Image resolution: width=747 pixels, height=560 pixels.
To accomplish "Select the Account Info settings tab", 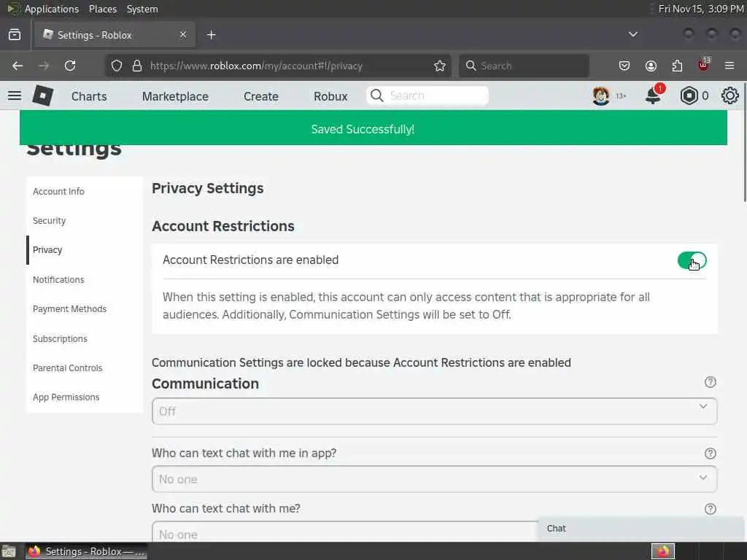I will coord(85,192).
